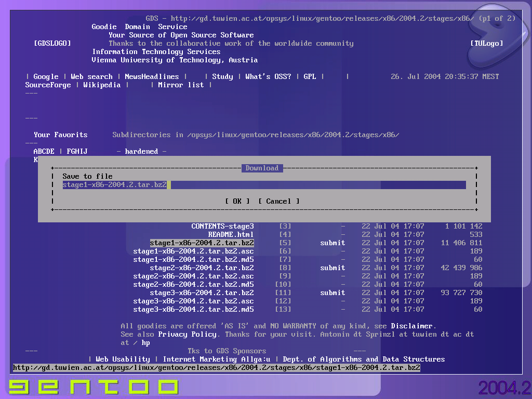Click the Download dialog title
The width and height of the screenshot is (532, 399).
262,168
